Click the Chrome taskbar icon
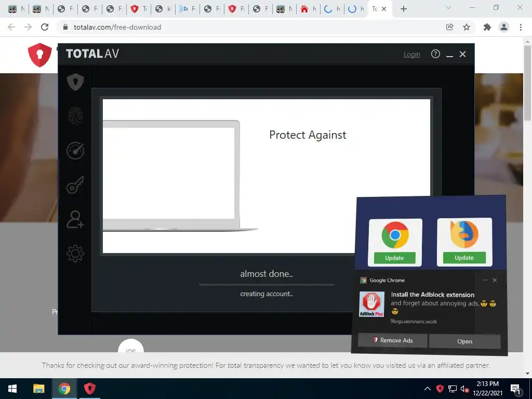The width and height of the screenshot is (532, 399). pos(64,389)
